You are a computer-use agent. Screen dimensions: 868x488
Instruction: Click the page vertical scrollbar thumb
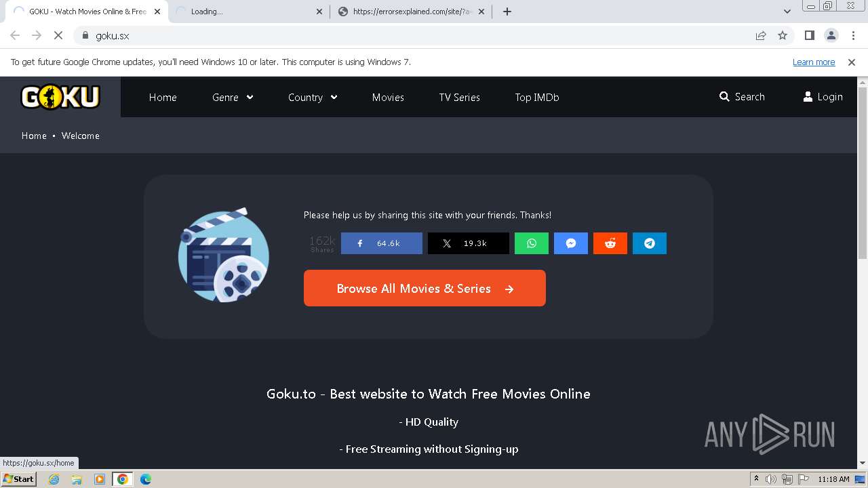coord(863,173)
